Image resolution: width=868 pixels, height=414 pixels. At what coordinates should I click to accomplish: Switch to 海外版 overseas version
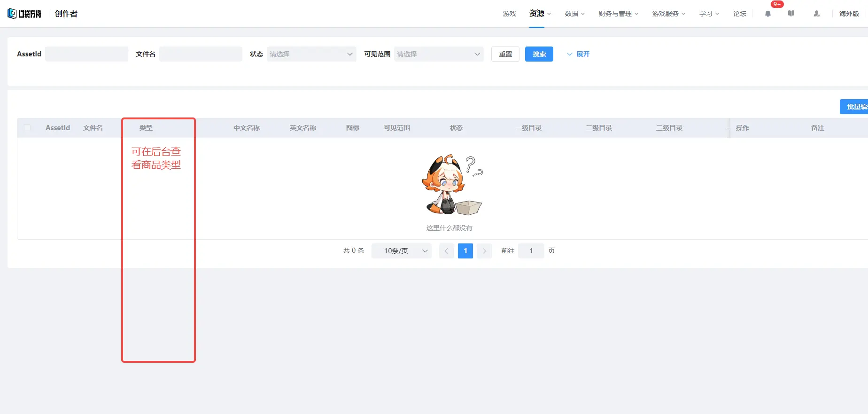pyautogui.click(x=849, y=14)
